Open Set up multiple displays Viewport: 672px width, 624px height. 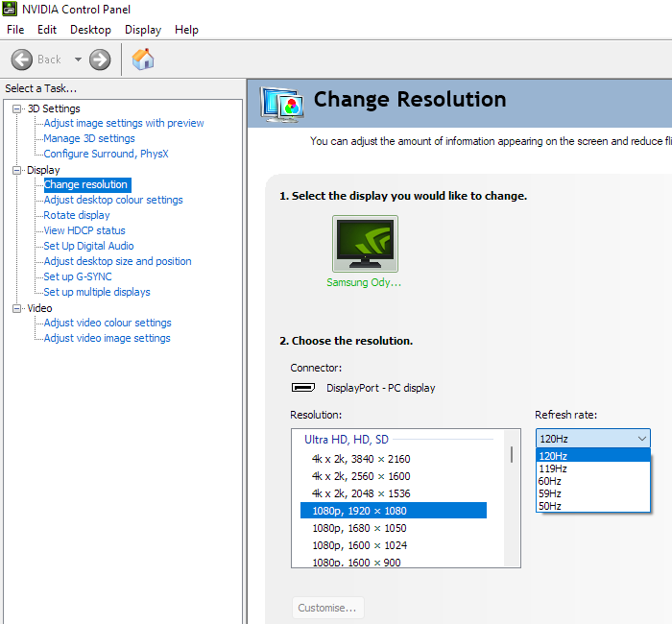(x=97, y=292)
